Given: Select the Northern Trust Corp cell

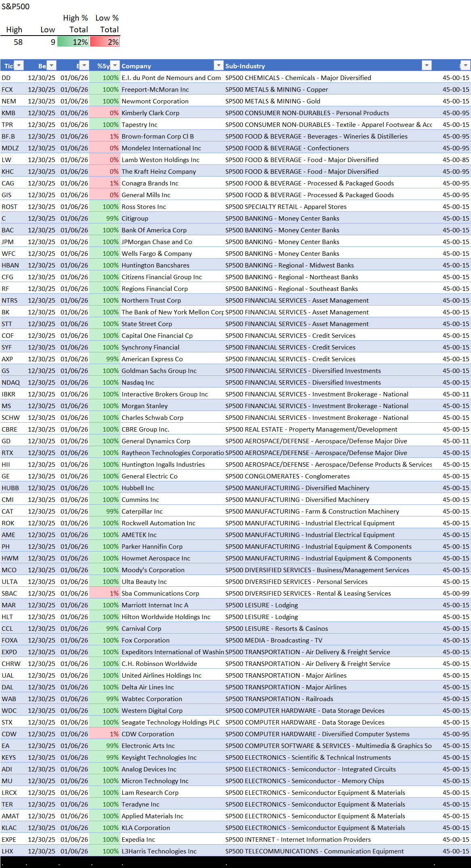Looking at the screenshot, I should tap(172, 300).
